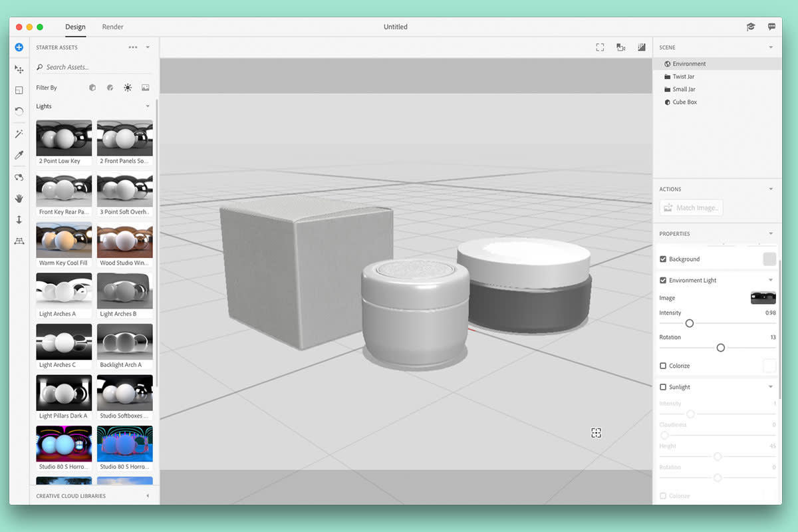Filter starter assets by materials
Viewport: 798px width, 532px height.
(x=110, y=87)
